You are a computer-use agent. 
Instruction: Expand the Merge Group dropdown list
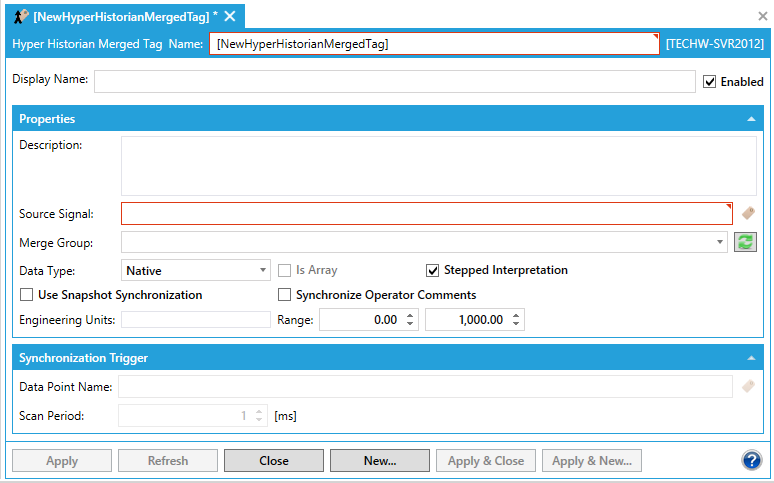pos(721,242)
